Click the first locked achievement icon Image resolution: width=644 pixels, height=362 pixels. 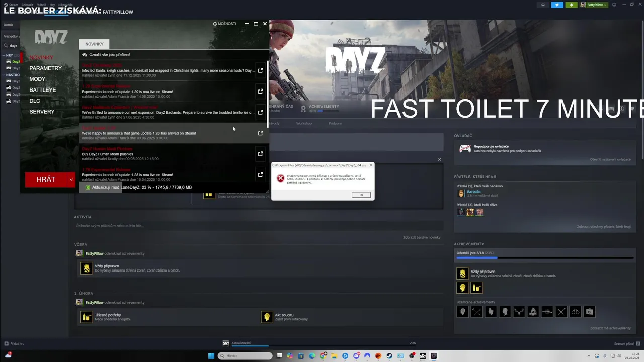tap(462, 312)
